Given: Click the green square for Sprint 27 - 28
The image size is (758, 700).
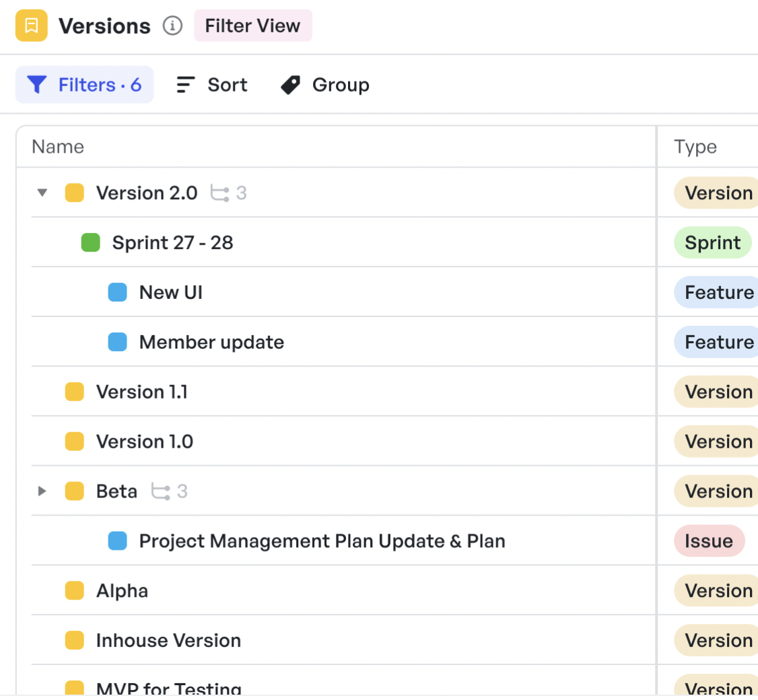Looking at the screenshot, I should (x=90, y=242).
